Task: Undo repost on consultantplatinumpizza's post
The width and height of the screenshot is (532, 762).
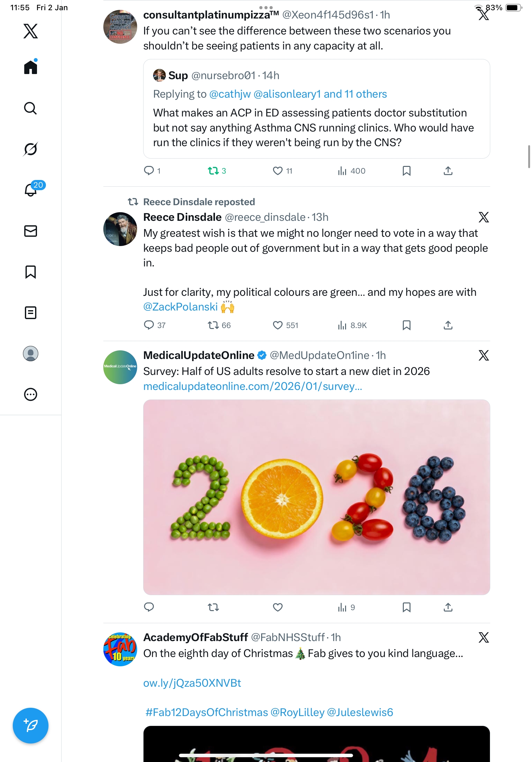Action: [213, 171]
